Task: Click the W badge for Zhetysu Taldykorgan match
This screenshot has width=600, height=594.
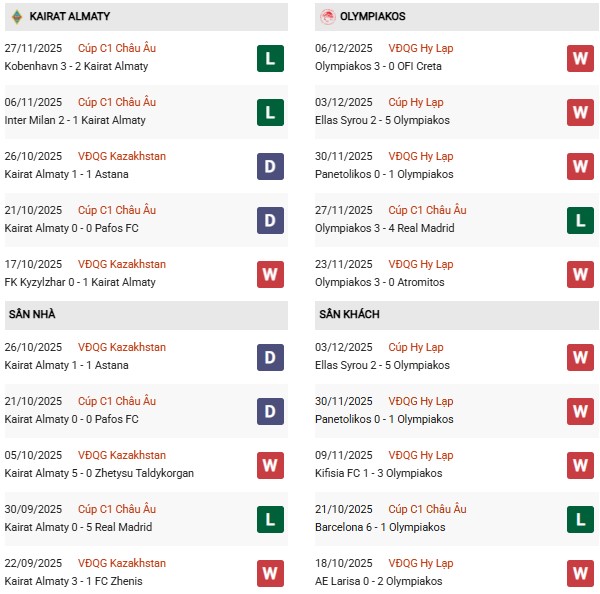Action: coord(270,465)
